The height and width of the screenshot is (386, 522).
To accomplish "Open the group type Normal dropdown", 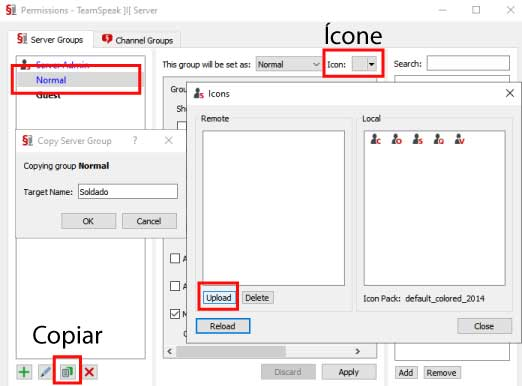I will pyautogui.click(x=288, y=64).
